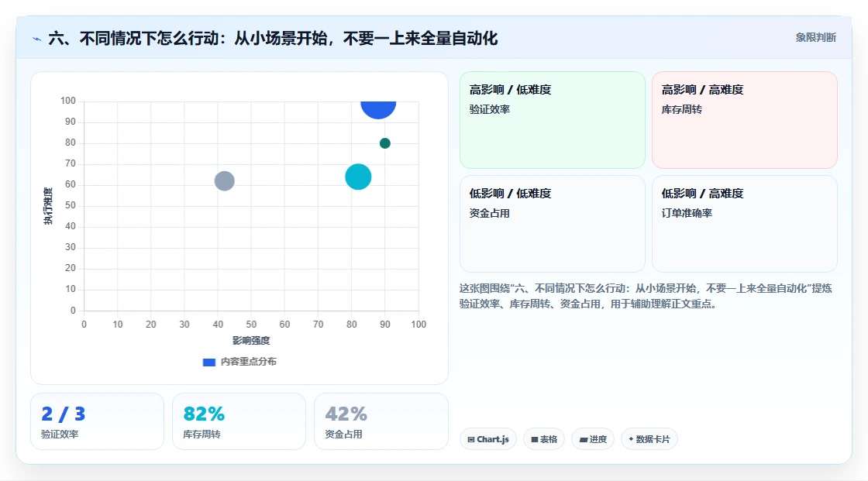This screenshot has width=868, height=481.
Task: Click the 42% 资金占用 stat card
Action: pyautogui.click(x=381, y=421)
